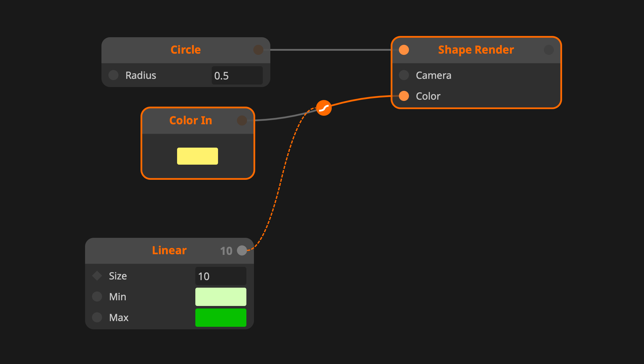Select the Linear node header
This screenshot has height=364, width=644.
[x=169, y=250]
